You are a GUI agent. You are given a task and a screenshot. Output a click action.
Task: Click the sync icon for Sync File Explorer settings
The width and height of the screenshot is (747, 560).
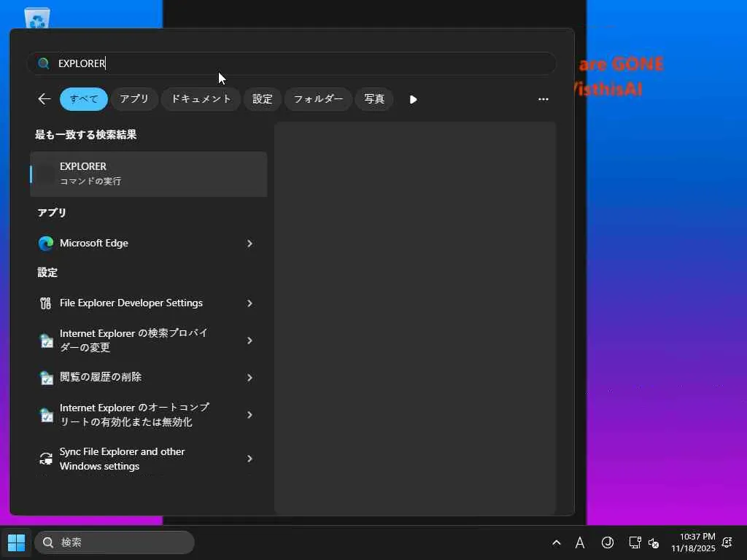pos(46,459)
